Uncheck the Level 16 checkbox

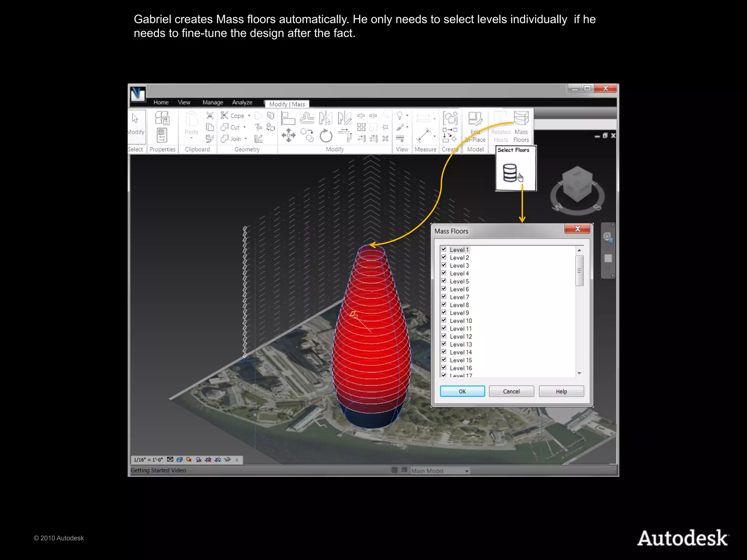[x=444, y=367]
